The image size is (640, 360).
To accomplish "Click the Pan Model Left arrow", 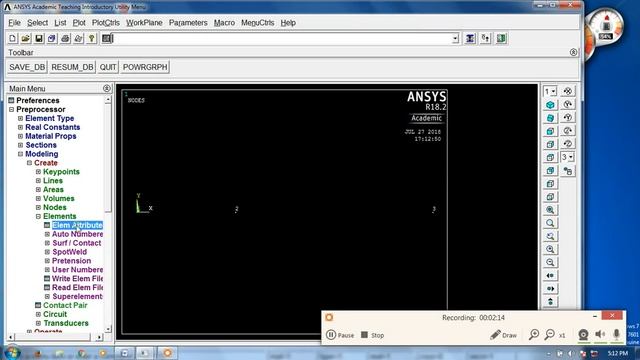I will 550,276.
